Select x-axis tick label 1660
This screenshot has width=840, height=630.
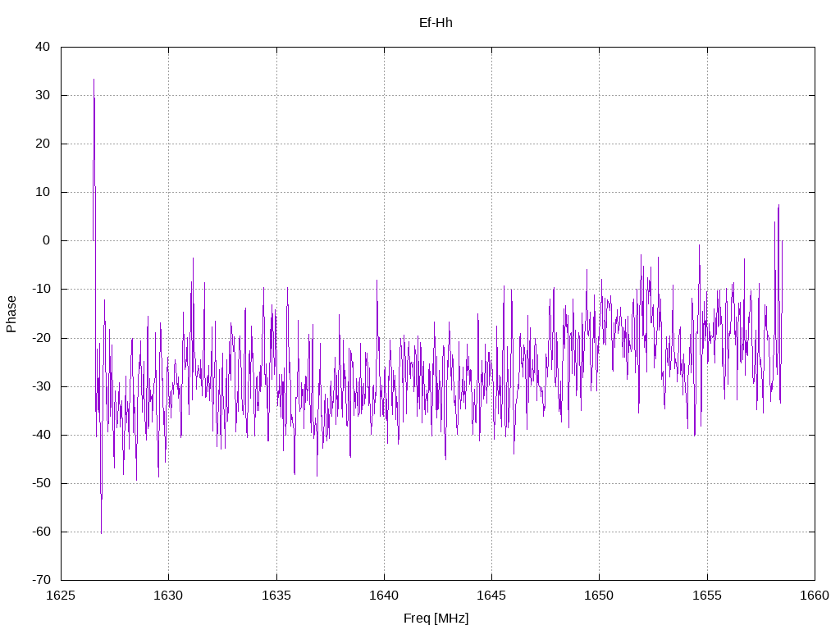pyautogui.click(x=815, y=596)
